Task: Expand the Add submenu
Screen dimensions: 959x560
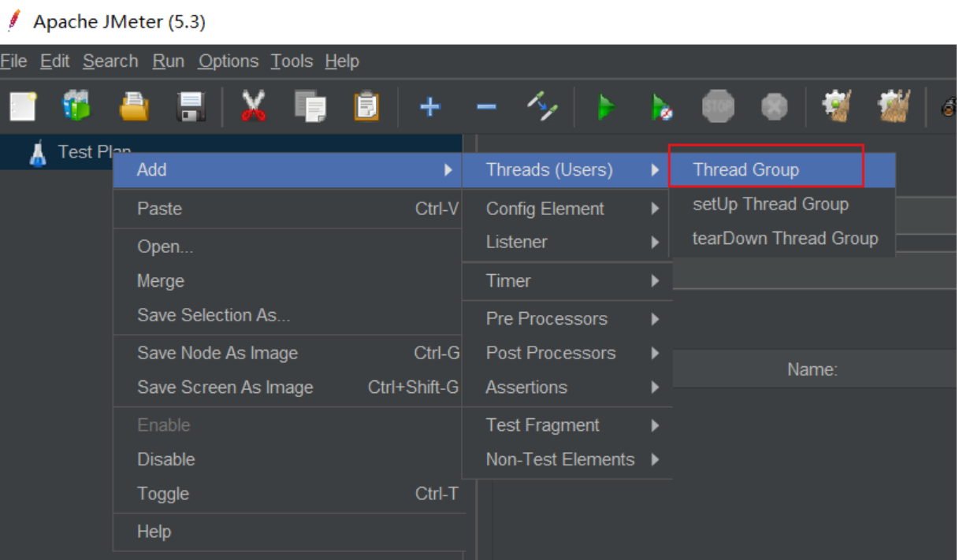Action: [x=288, y=169]
